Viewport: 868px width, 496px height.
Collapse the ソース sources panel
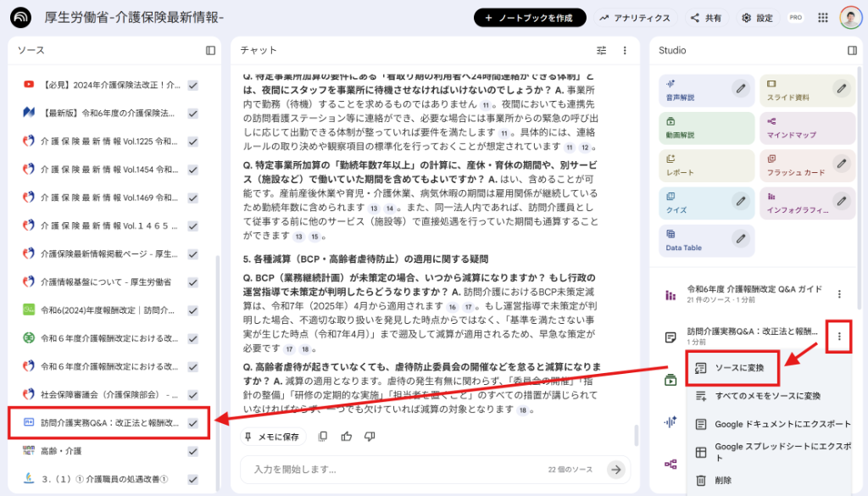210,50
